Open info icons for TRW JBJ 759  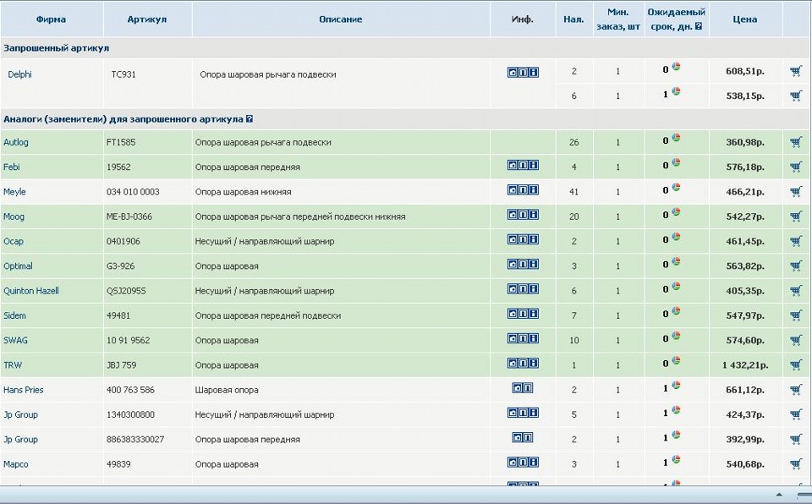coord(523,363)
